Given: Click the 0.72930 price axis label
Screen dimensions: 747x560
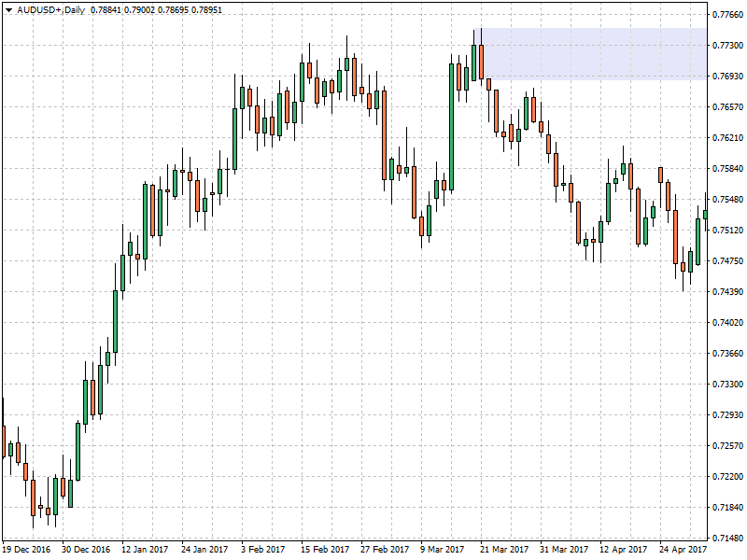Looking at the screenshot, I should (726, 415).
